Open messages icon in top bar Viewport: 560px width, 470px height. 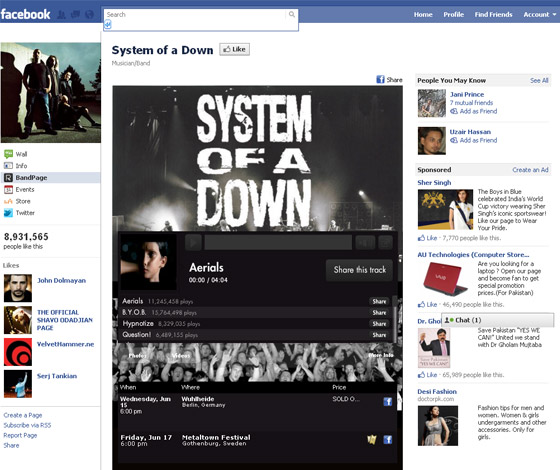[75, 15]
